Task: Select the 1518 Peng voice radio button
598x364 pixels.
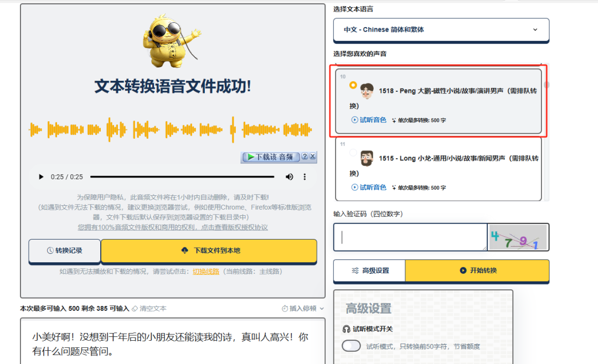Action: point(353,85)
